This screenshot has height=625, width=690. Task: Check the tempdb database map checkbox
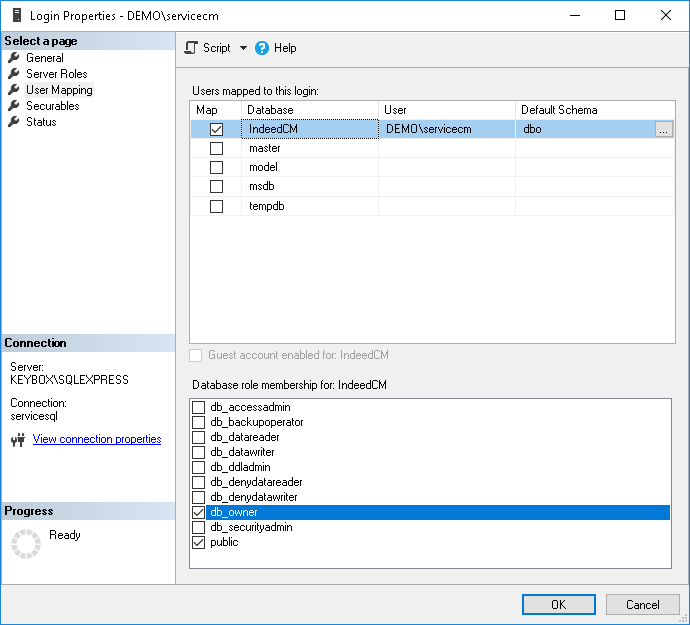click(216, 206)
